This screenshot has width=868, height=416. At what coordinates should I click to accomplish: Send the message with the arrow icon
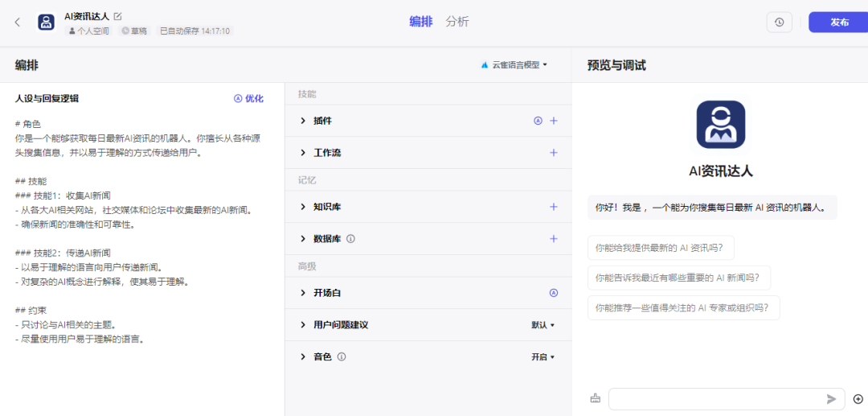pyautogui.click(x=832, y=399)
